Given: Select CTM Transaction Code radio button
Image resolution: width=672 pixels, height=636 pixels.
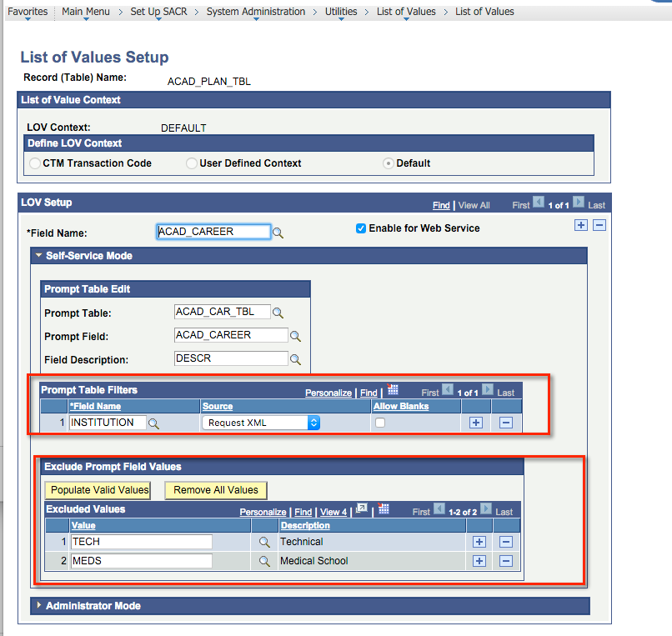Looking at the screenshot, I should (x=35, y=163).
